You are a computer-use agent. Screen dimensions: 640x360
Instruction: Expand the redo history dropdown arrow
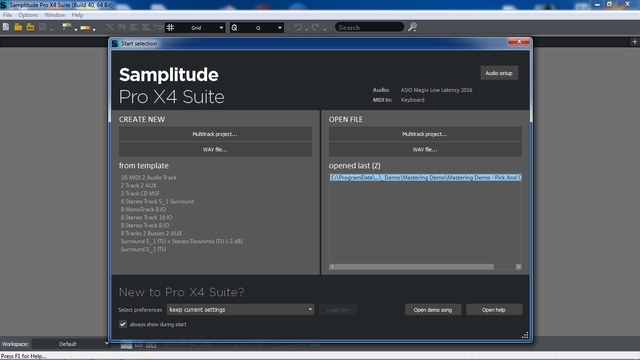click(324, 29)
